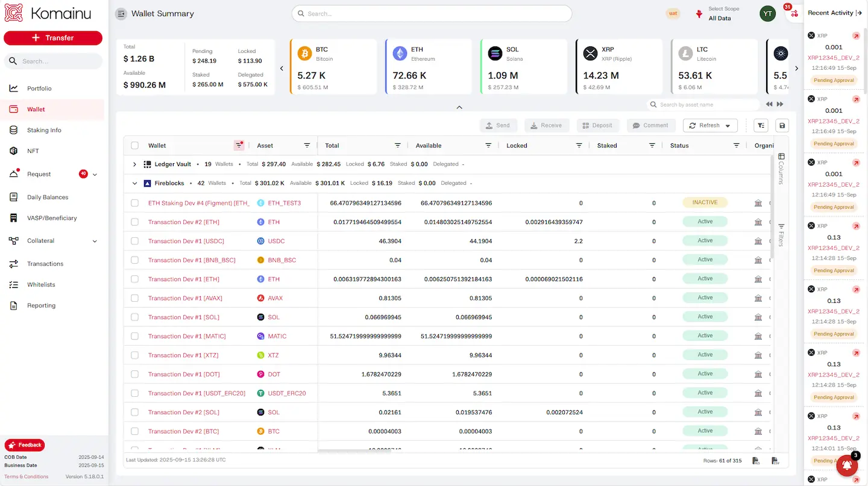This screenshot has width=868, height=486.
Task: Export table with the CSV icon
Action: coord(776,461)
